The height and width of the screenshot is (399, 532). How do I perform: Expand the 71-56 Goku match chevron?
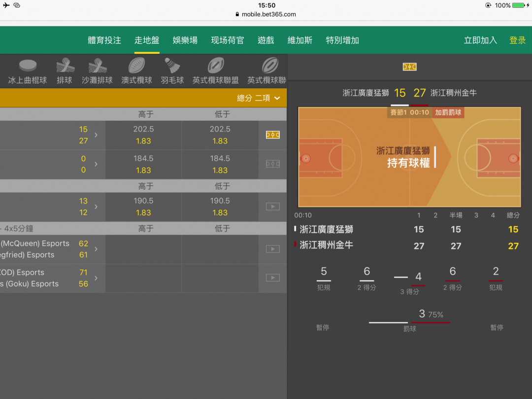[97, 278]
